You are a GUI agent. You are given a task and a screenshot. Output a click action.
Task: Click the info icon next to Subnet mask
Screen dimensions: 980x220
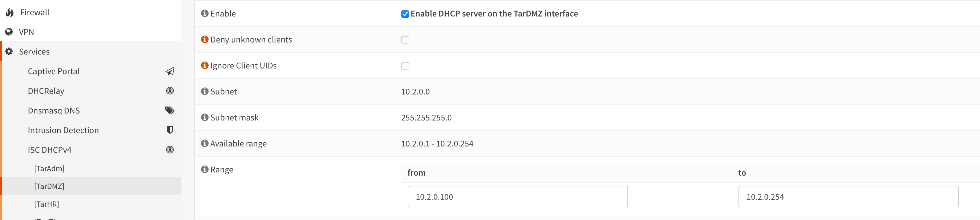[205, 117]
